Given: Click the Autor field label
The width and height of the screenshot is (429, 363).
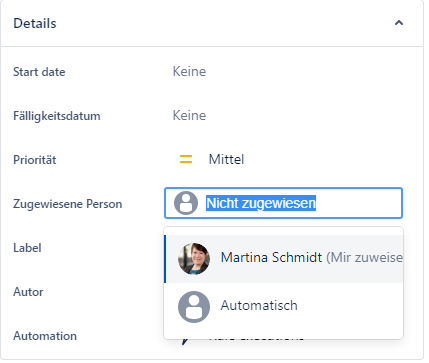Looking at the screenshot, I should tap(28, 292).
